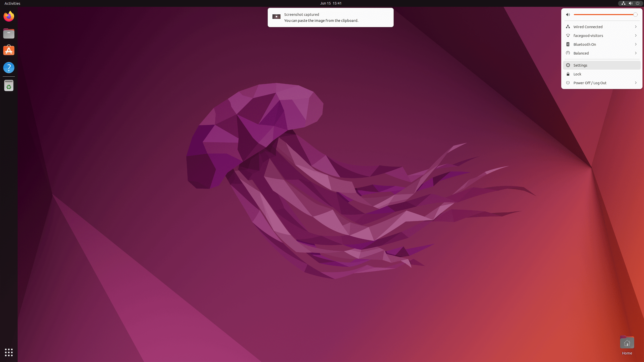This screenshot has height=362, width=644.
Task: Click the screenshot notification thumbnail icon
Action: [276, 17]
